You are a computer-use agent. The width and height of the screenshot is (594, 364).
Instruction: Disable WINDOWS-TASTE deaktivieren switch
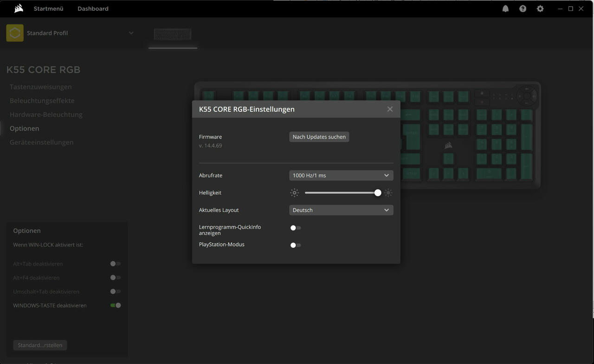coord(116,305)
